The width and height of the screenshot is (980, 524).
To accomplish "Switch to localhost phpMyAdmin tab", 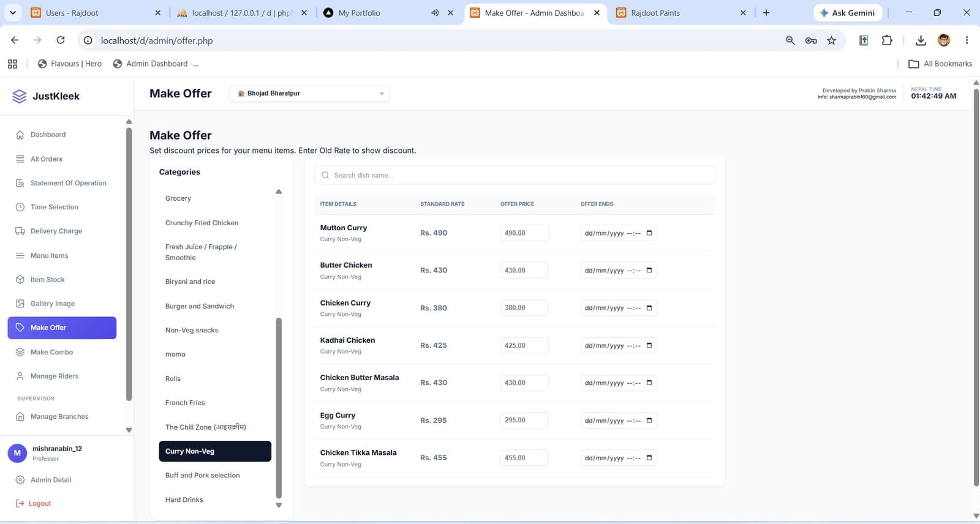I will pyautogui.click(x=241, y=13).
